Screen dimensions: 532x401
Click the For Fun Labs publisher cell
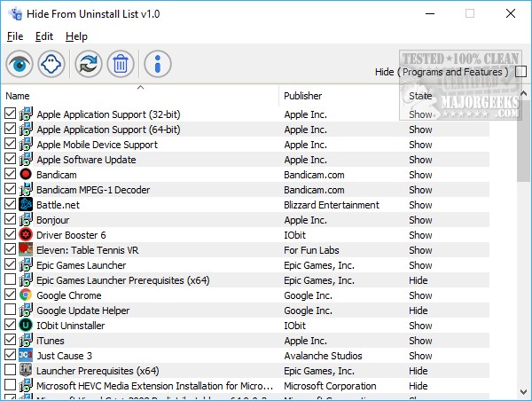click(311, 250)
